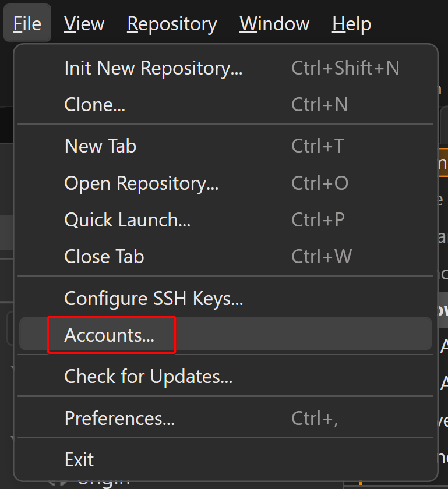
Task: Open a New Tab via the menu
Action: pos(100,146)
